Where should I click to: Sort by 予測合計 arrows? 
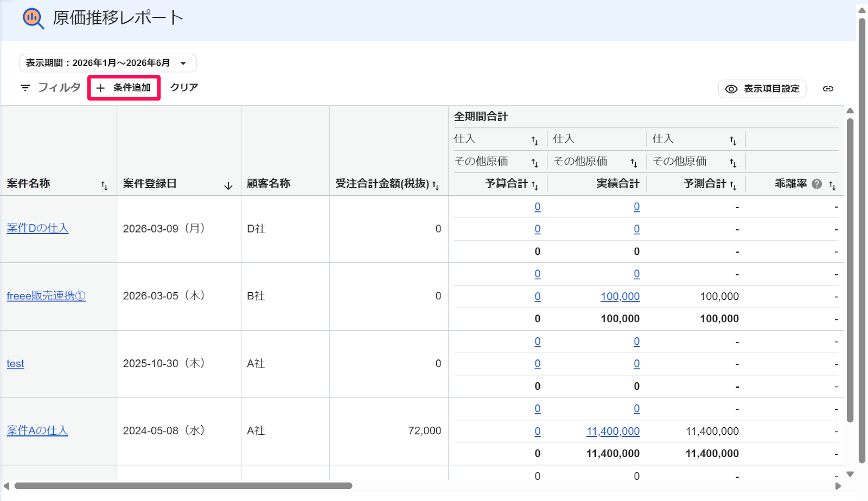click(733, 185)
